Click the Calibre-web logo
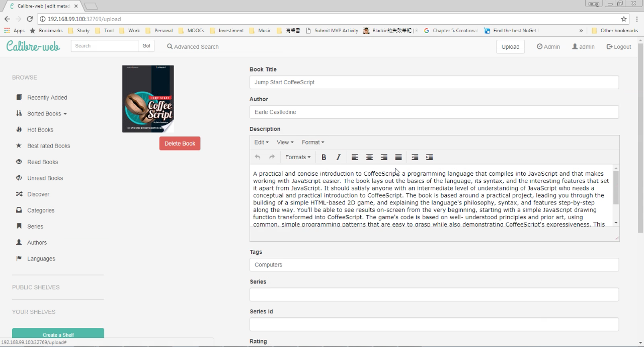The height and width of the screenshot is (347, 644). point(33,46)
